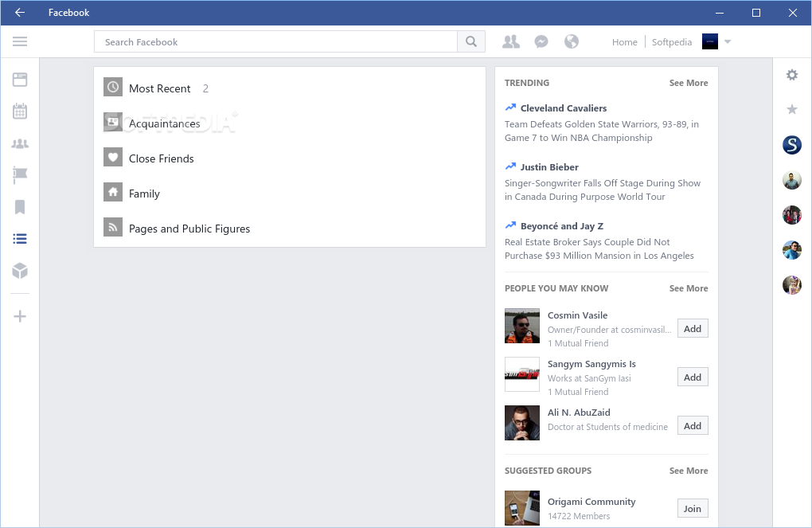Add Ali N. AbuZaid as friend
The width and height of the screenshot is (812, 528).
click(693, 426)
